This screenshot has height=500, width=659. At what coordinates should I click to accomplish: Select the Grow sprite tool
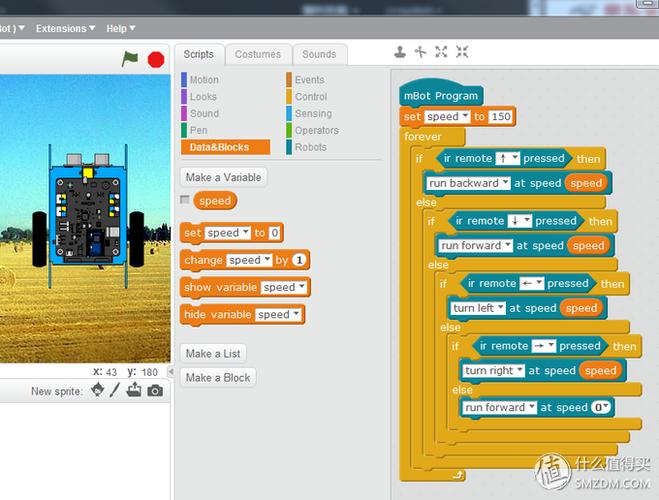(442, 52)
